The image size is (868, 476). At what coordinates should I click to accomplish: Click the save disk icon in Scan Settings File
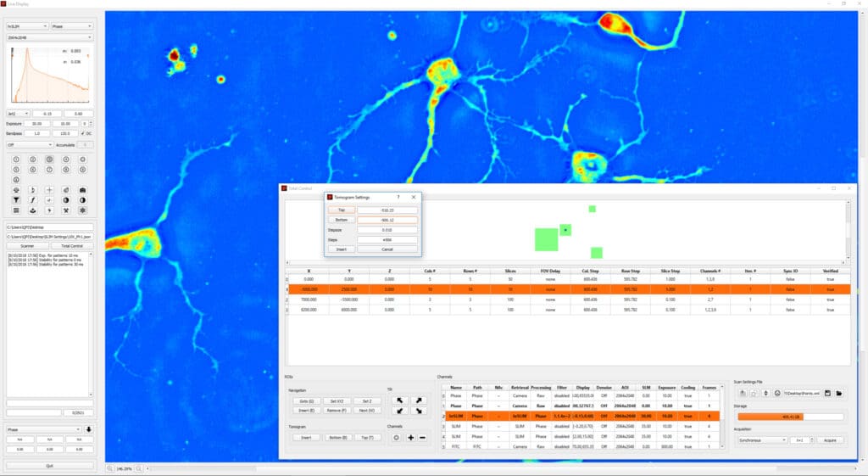827,394
